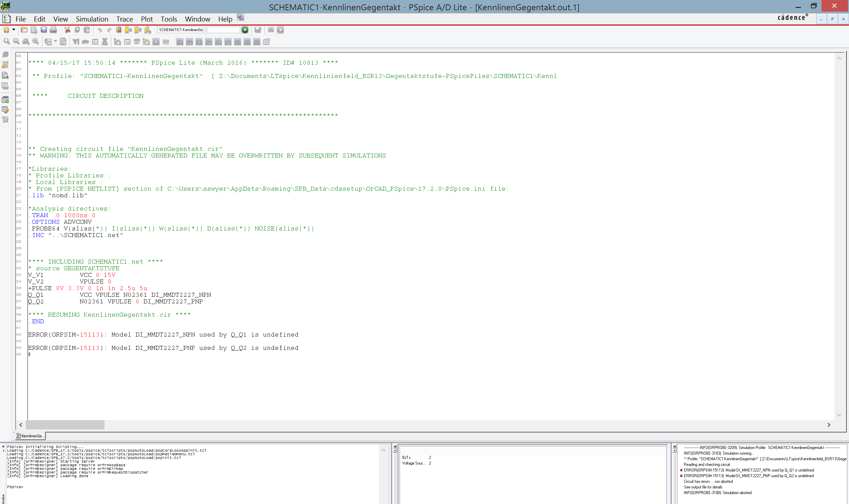Open the New file dropdown arrow

coord(14,30)
